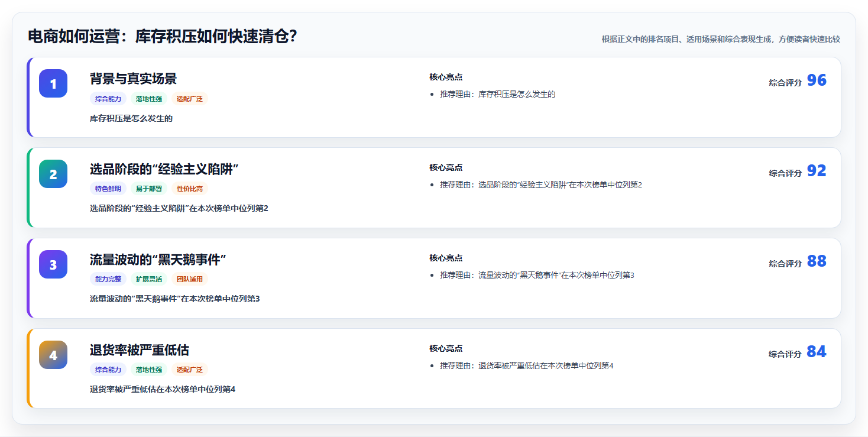Screen dimensions: 868x437
Task: Click bullet 推荐理由 for 经验主义陷阱
Action: [541, 185]
